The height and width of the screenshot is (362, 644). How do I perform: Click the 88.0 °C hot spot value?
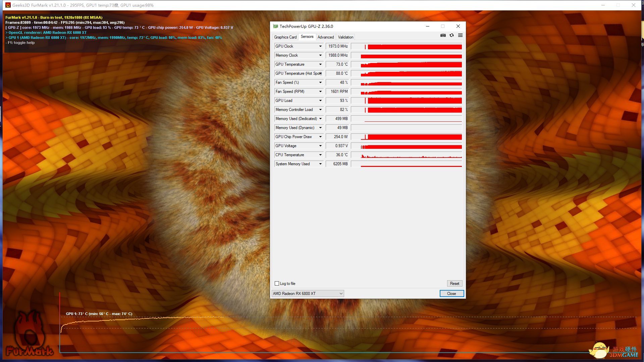coord(337,73)
